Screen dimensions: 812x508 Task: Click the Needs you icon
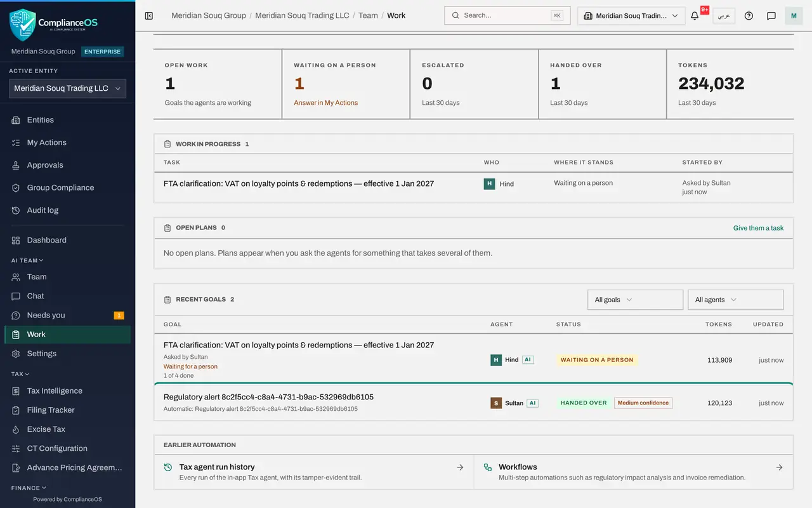click(x=16, y=315)
